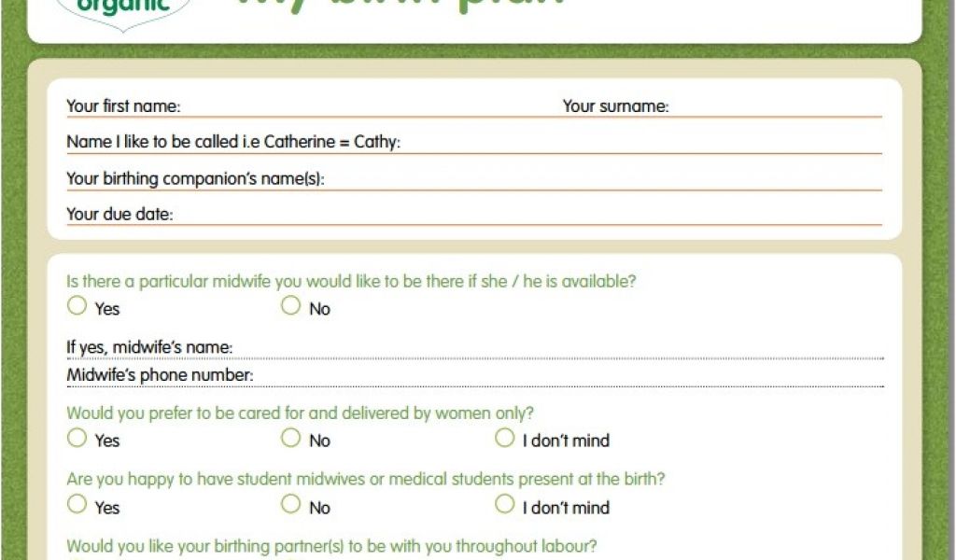Click the Your first name field
Viewport: 956px width, 560px height.
coord(364,106)
